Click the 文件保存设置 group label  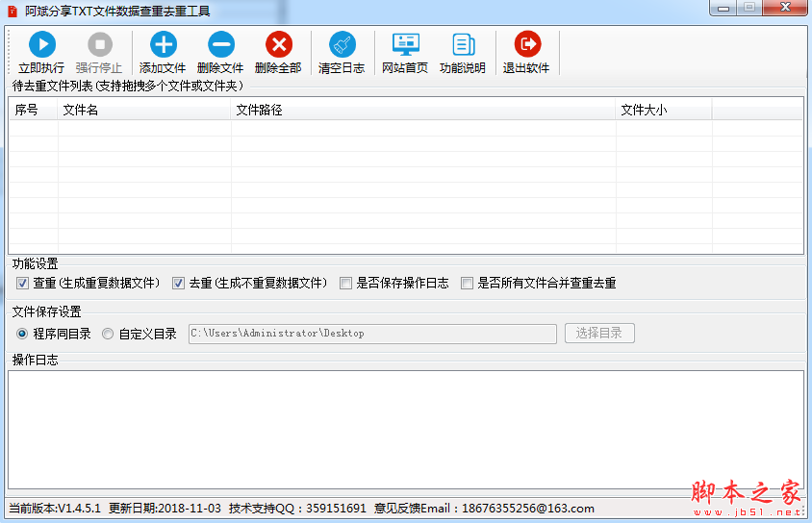46,311
